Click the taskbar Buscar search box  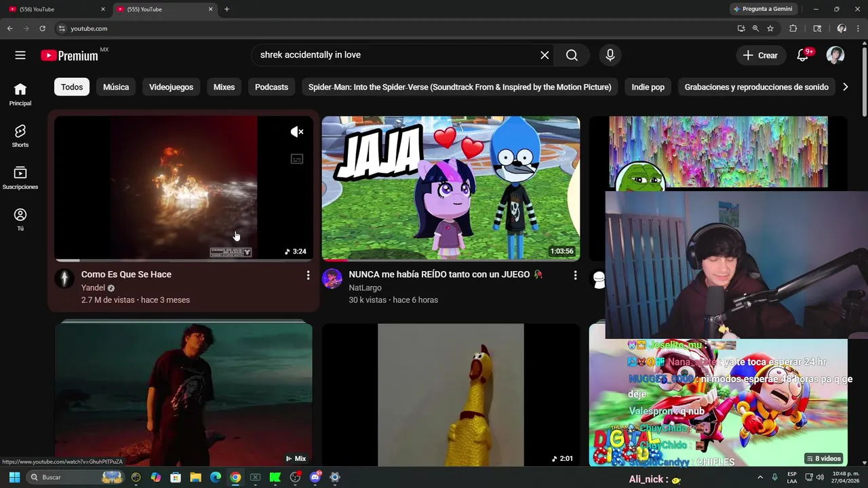(75, 477)
